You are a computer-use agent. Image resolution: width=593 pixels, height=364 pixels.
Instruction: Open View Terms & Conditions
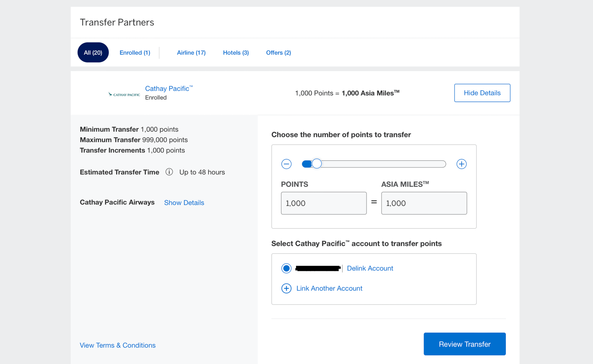click(117, 345)
